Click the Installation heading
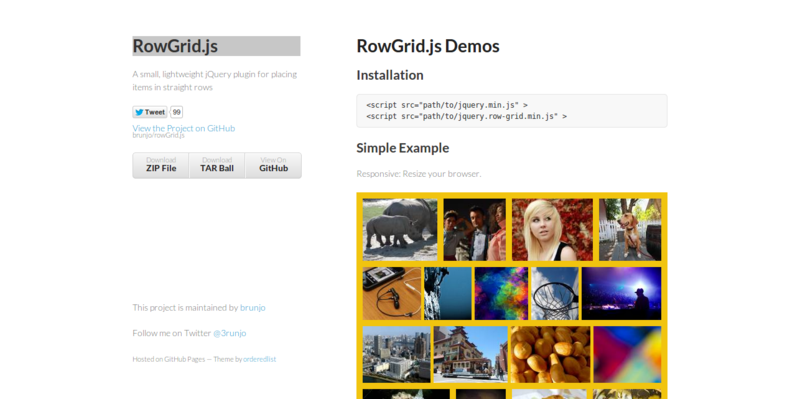 pyautogui.click(x=390, y=75)
